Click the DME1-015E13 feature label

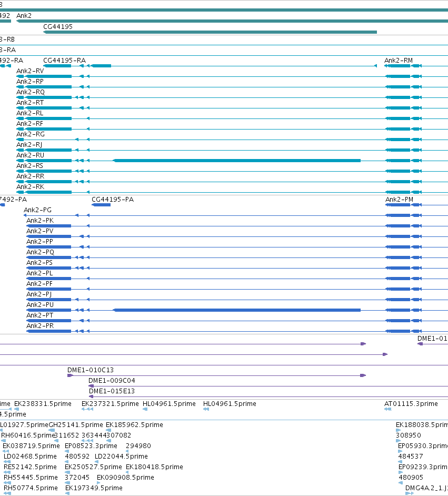112,391
